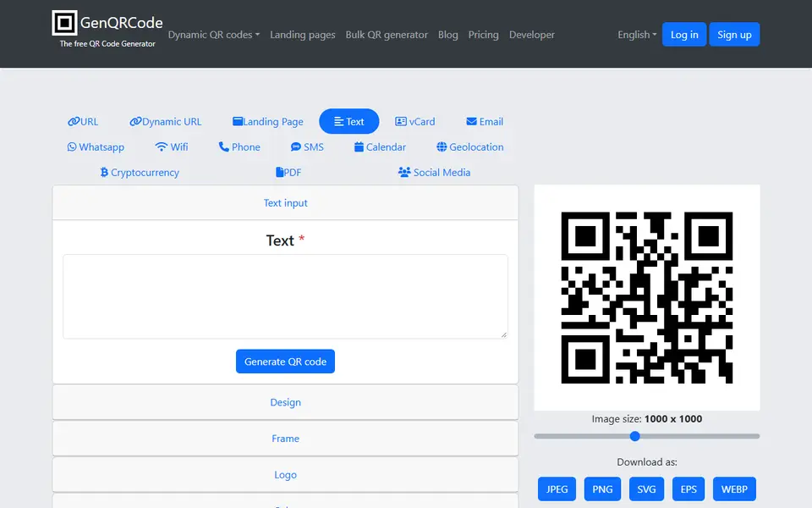Click the Sign up button
The height and width of the screenshot is (508, 812).
click(734, 34)
